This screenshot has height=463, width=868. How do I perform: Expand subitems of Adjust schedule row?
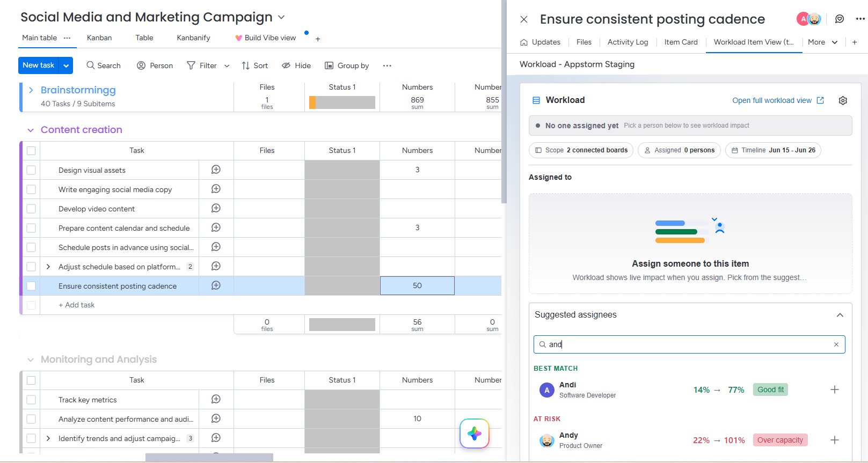point(48,267)
